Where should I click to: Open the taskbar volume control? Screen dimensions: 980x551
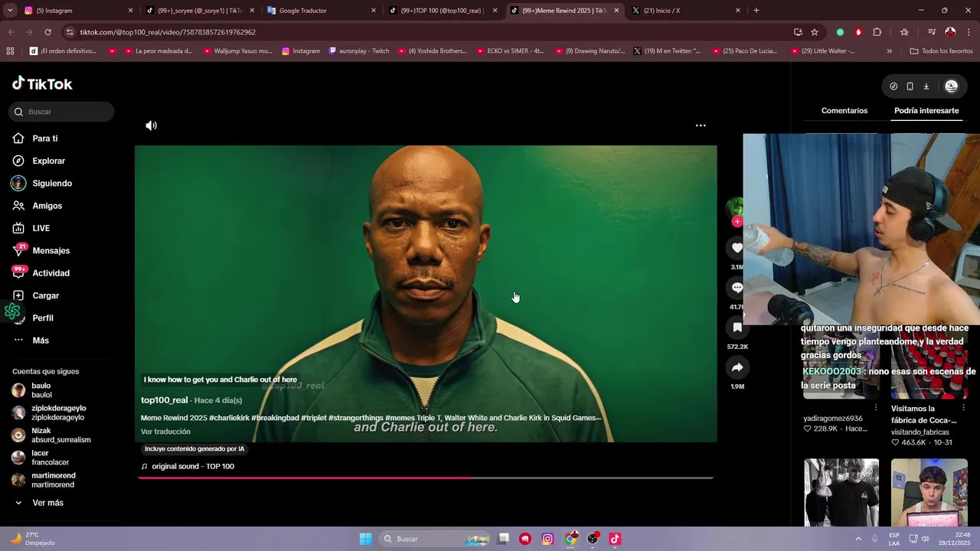tap(925, 539)
